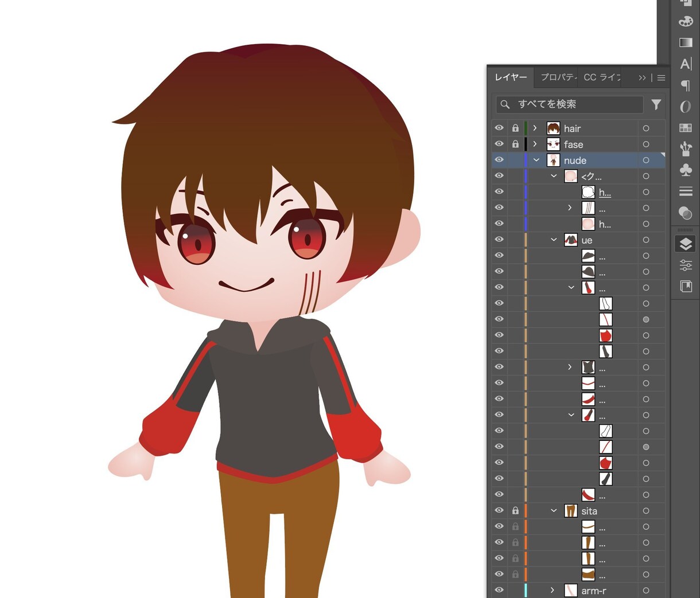
Task: Expand the hair layer
Action: tap(535, 128)
